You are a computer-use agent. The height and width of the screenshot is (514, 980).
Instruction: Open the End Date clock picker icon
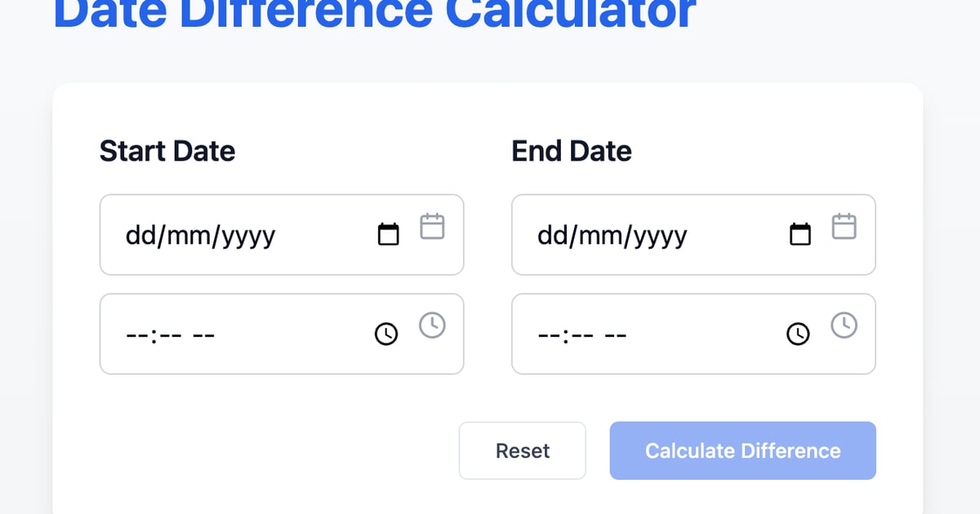798,334
